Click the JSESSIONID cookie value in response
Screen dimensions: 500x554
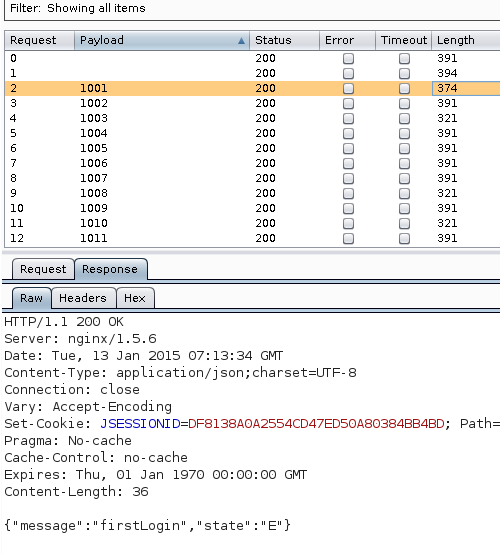[x=316, y=424]
